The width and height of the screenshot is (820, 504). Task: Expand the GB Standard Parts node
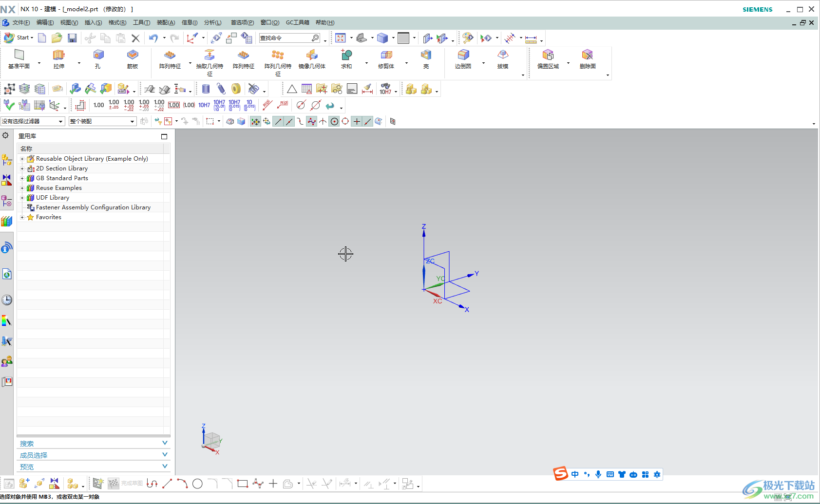[22, 178]
